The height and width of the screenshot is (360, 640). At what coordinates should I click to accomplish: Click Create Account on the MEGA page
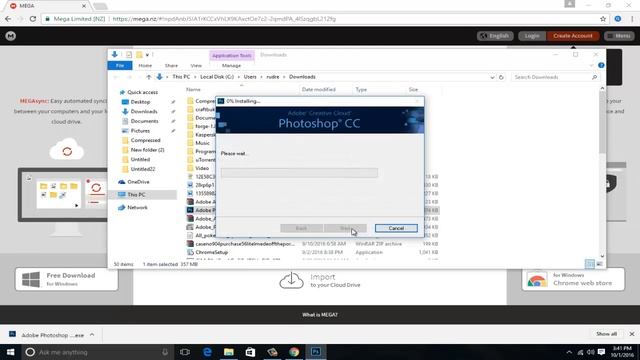[x=573, y=36]
